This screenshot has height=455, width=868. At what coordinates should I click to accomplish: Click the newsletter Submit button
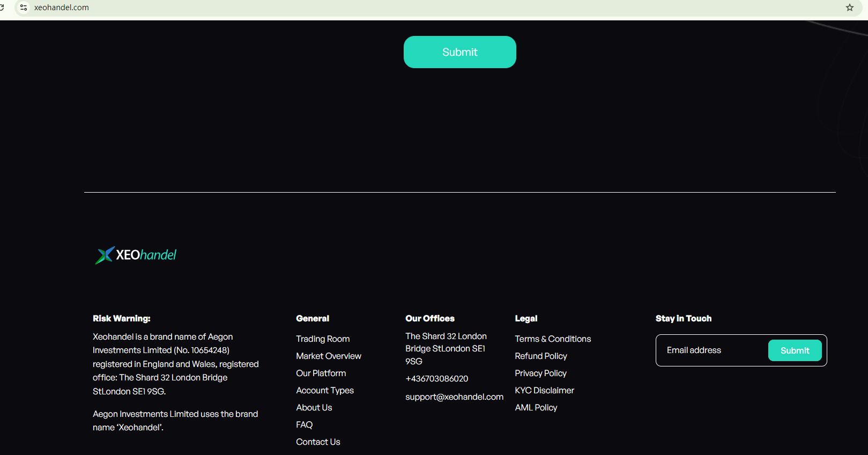[x=795, y=350]
